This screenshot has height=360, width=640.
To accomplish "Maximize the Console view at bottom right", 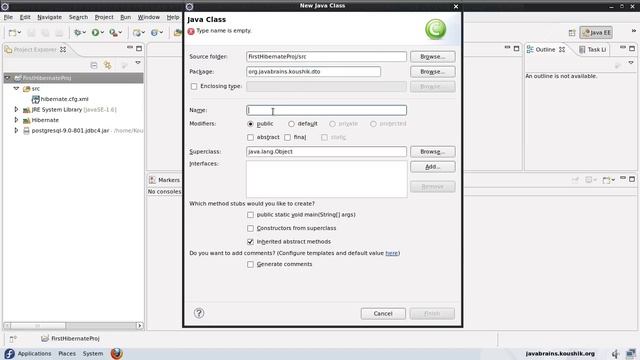I will [x=632, y=179].
